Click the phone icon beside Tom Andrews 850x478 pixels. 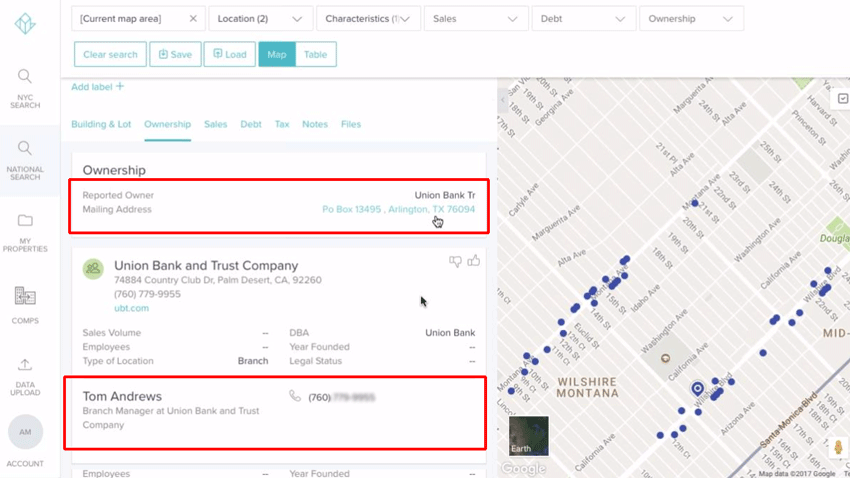[295, 396]
